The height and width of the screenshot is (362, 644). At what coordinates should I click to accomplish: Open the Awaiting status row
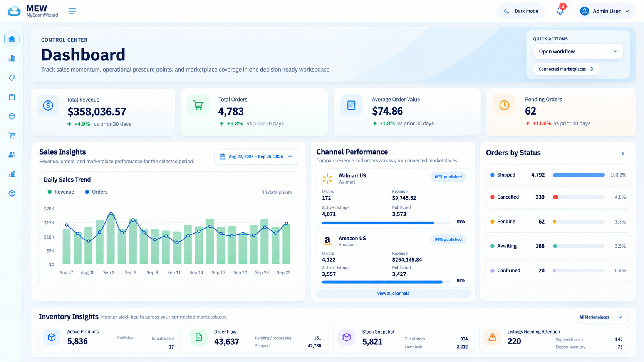coord(558,246)
